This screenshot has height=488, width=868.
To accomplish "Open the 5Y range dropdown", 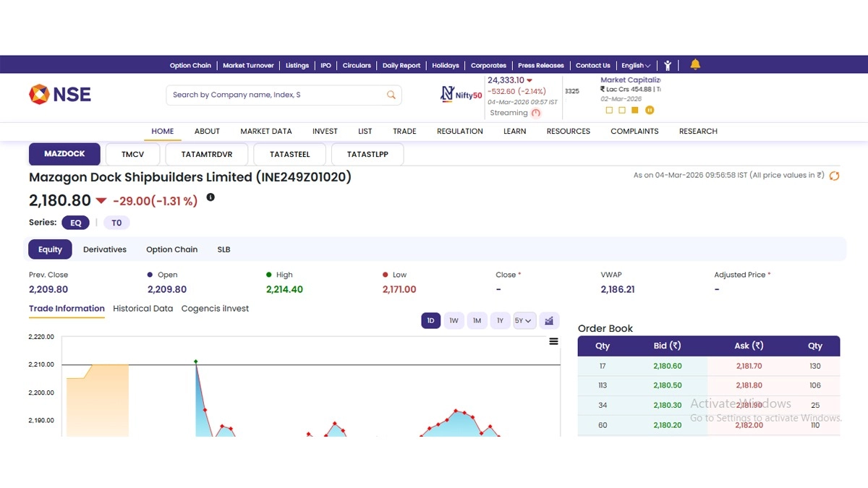I will click(x=524, y=321).
